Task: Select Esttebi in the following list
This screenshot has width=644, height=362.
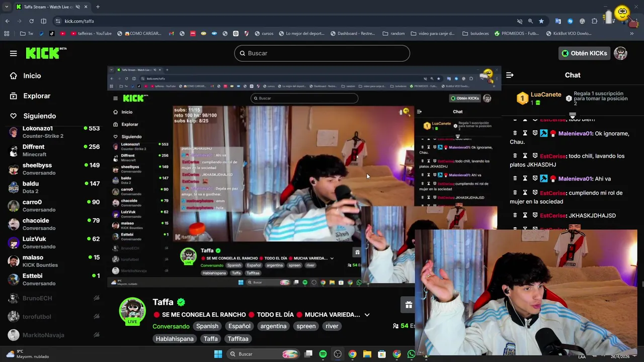Action: [54, 280]
